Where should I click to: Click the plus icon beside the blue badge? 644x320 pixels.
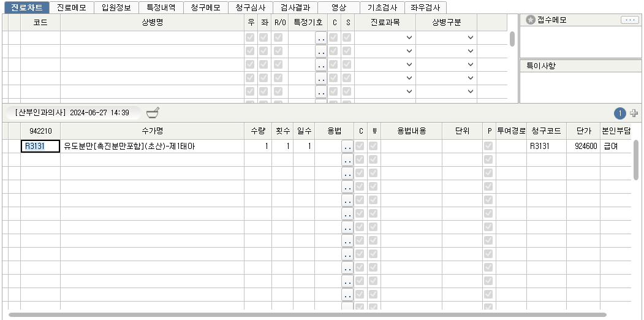(634, 113)
